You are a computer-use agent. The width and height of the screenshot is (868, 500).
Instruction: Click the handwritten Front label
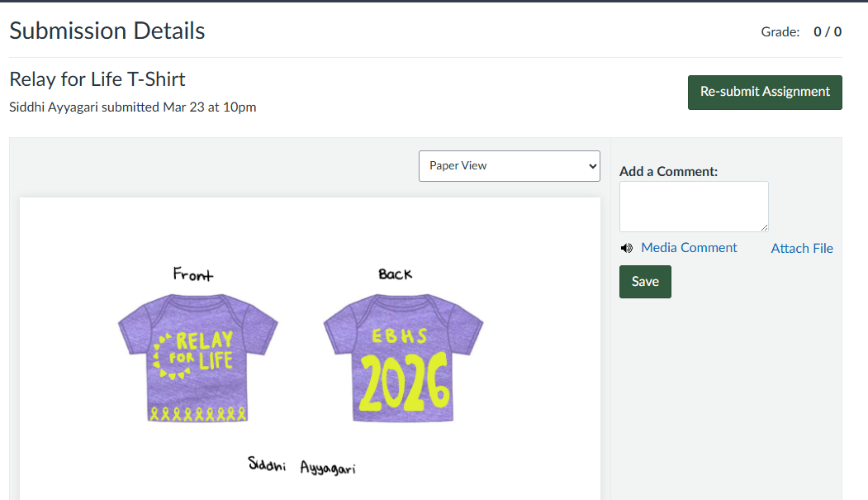tap(193, 274)
